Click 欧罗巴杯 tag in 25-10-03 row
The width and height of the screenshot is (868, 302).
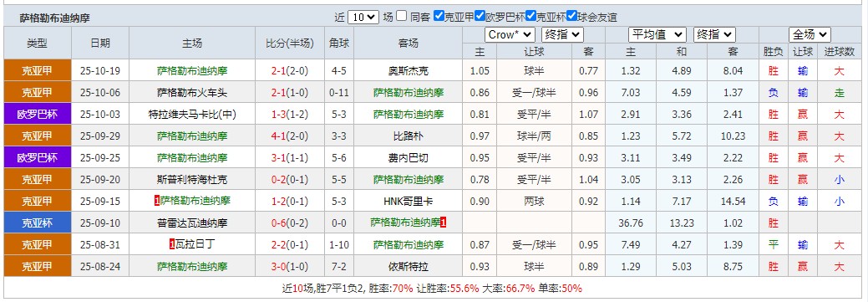pos(38,115)
